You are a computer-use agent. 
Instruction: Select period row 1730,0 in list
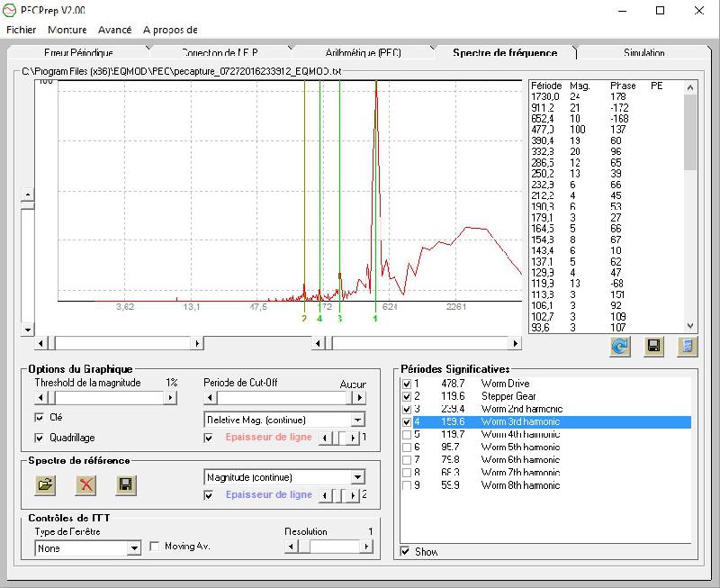(606, 97)
